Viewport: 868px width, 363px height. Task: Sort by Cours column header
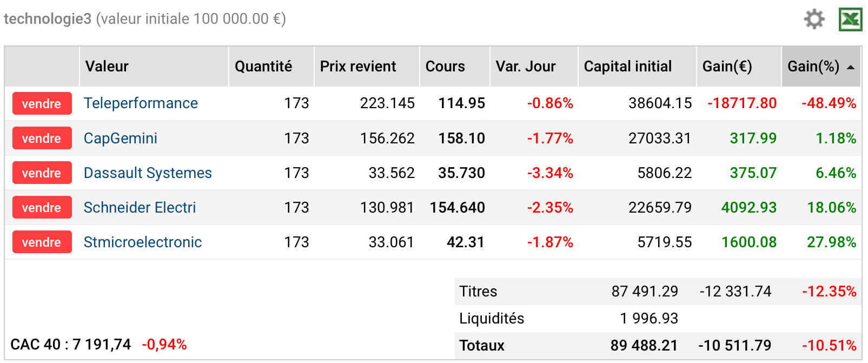point(445,67)
